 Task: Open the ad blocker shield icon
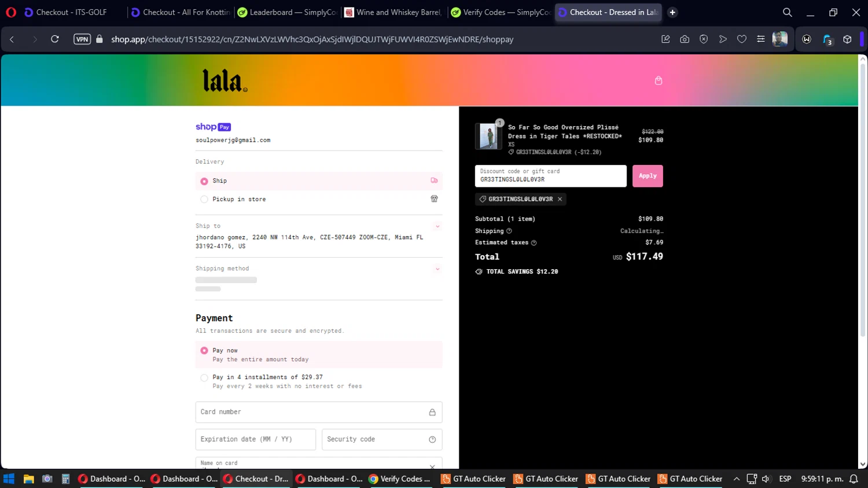click(704, 39)
